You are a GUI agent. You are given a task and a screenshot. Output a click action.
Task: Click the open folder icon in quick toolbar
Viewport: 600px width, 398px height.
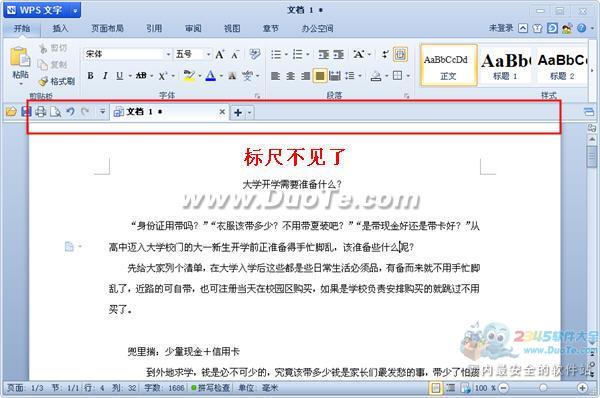pos(11,112)
